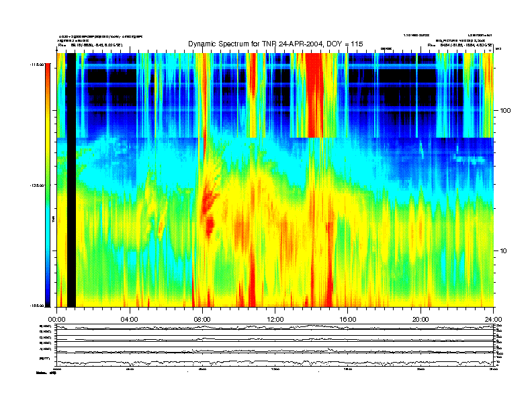This screenshot has height=411, width=532.
Task: Click the '10' frequency axis label
Action: click(504, 251)
